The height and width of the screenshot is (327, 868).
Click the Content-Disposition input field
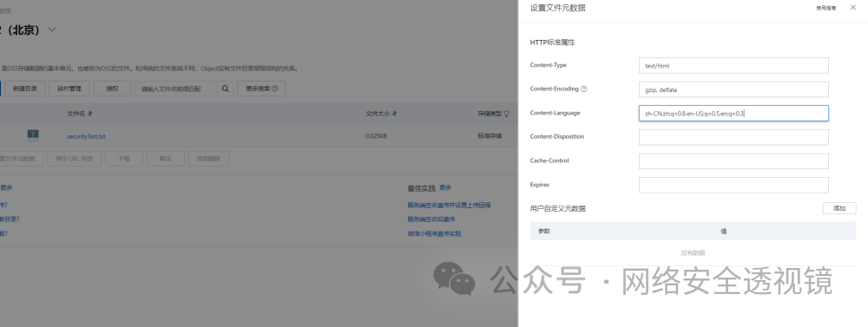733,137
